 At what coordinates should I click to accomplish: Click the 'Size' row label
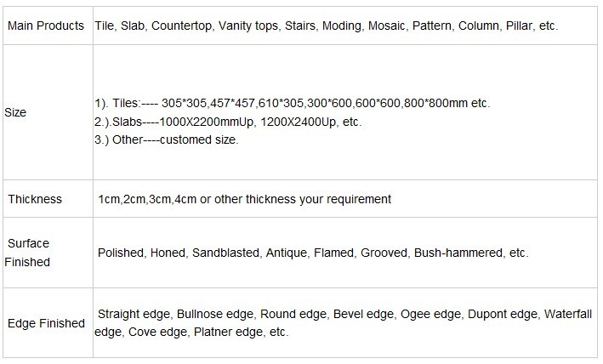pos(15,112)
